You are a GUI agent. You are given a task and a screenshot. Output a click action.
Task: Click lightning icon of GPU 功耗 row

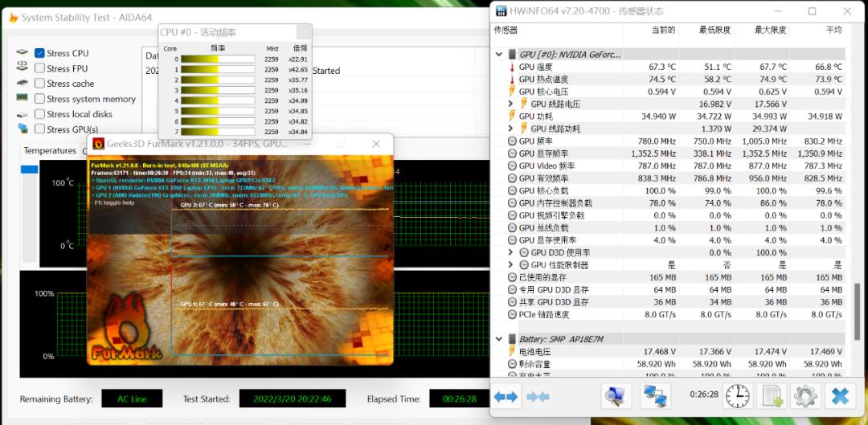click(x=513, y=116)
